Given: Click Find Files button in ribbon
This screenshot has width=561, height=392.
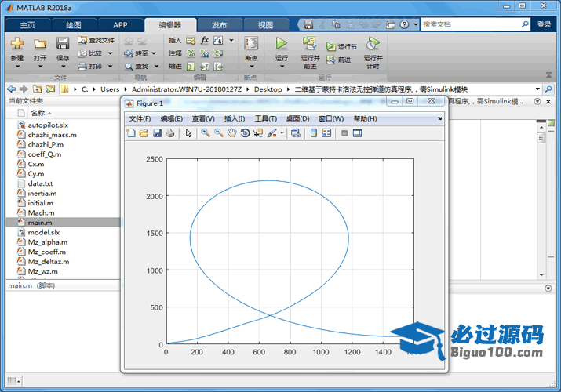Looking at the screenshot, I should (x=97, y=40).
